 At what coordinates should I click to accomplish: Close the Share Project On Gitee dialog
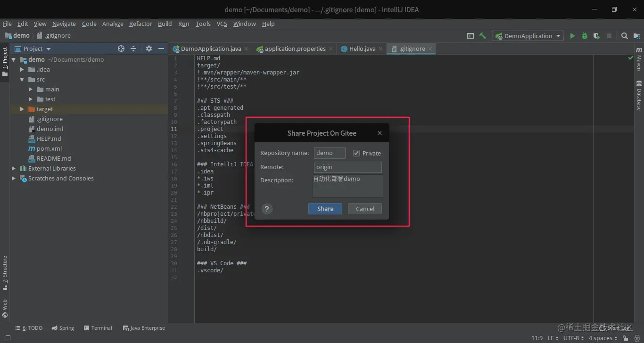click(x=380, y=133)
